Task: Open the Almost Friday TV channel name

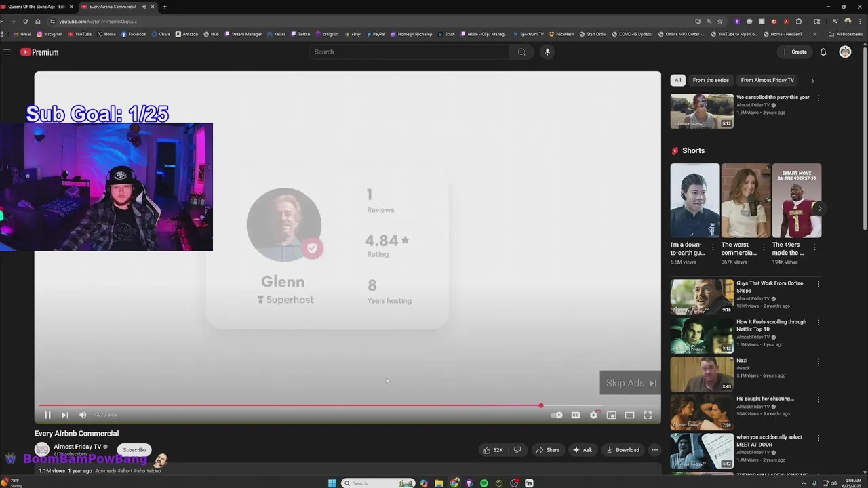Action: point(77,447)
